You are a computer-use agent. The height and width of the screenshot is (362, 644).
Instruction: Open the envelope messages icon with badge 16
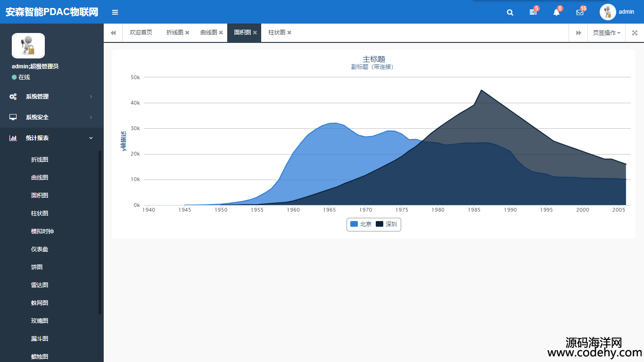coord(580,12)
